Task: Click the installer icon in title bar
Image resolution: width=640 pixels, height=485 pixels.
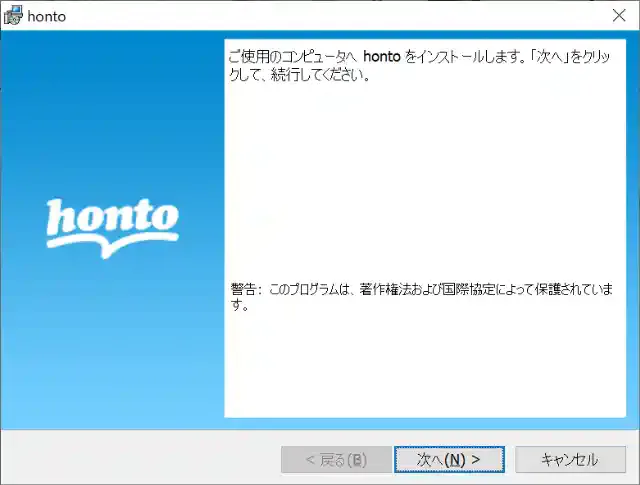Action: pos(13,16)
